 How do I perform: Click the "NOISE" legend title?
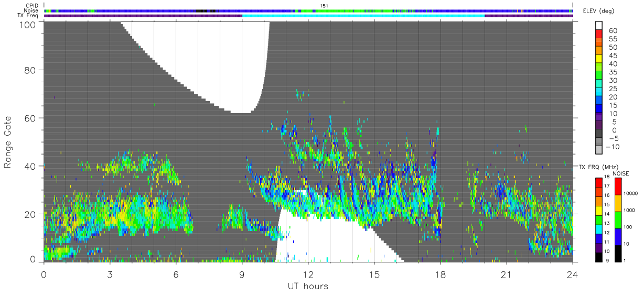coord(621,173)
